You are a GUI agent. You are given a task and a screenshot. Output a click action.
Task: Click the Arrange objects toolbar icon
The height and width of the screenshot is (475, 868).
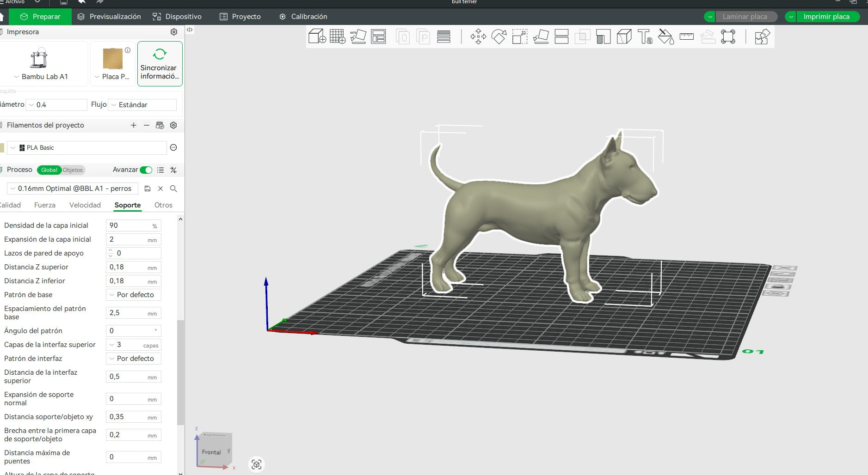[x=378, y=37]
